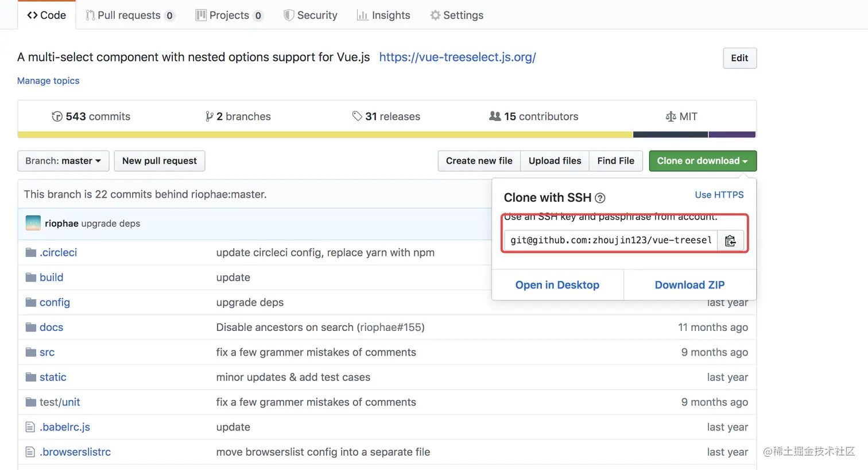Click the branches fork icon
Viewport: 868px width, 470px height.
point(209,116)
